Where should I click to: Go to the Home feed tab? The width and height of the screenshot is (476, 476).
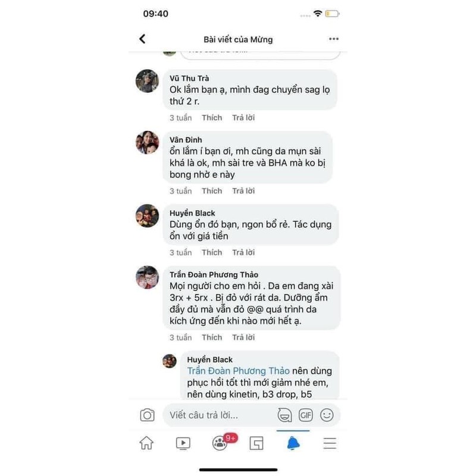tap(146, 443)
